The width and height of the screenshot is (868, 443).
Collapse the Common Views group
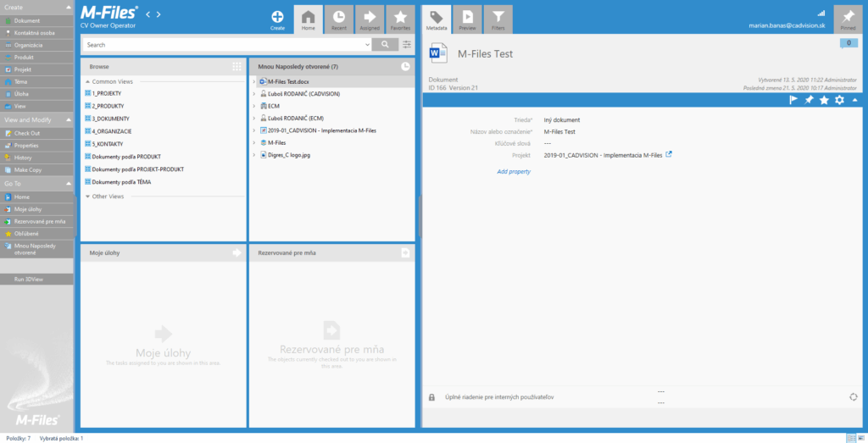(x=87, y=81)
